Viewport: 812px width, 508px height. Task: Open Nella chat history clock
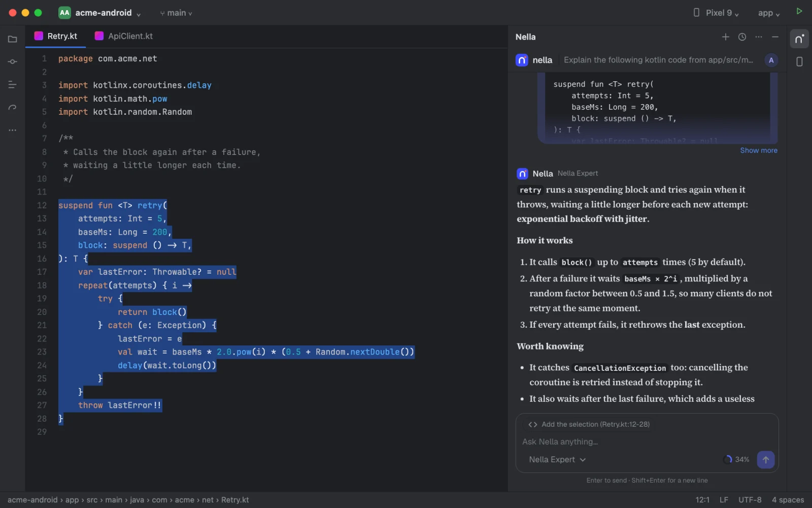point(742,37)
